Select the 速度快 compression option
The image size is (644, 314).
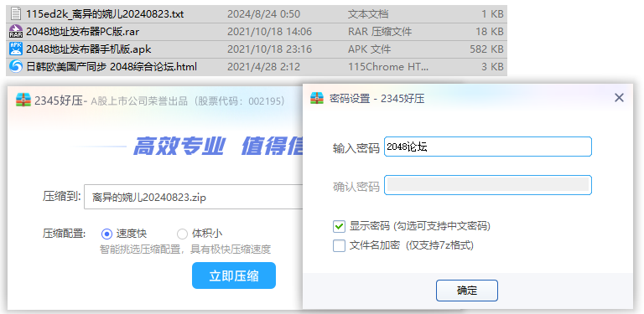pyautogui.click(x=106, y=234)
